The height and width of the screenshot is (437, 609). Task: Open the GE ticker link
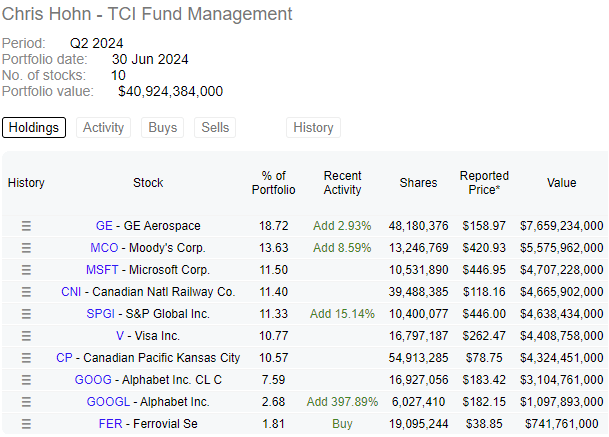pyautogui.click(x=104, y=226)
